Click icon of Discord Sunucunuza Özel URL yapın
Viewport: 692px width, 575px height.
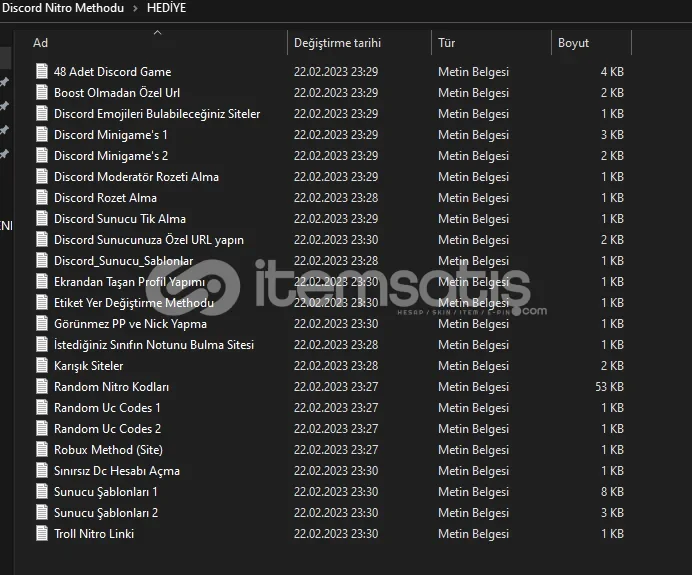42,240
